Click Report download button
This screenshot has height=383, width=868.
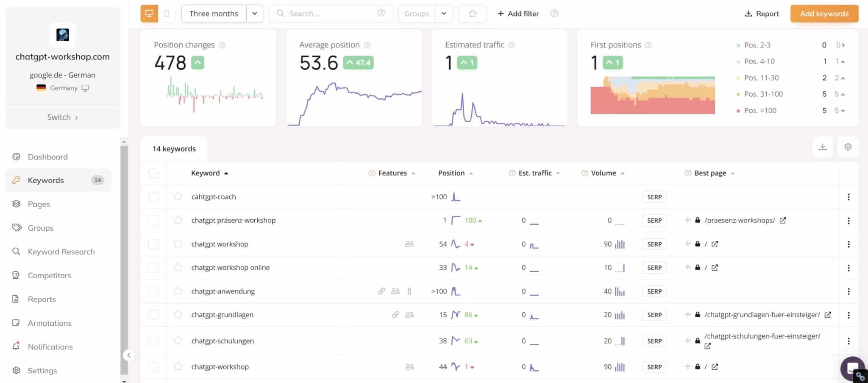click(x=762, y=14)
